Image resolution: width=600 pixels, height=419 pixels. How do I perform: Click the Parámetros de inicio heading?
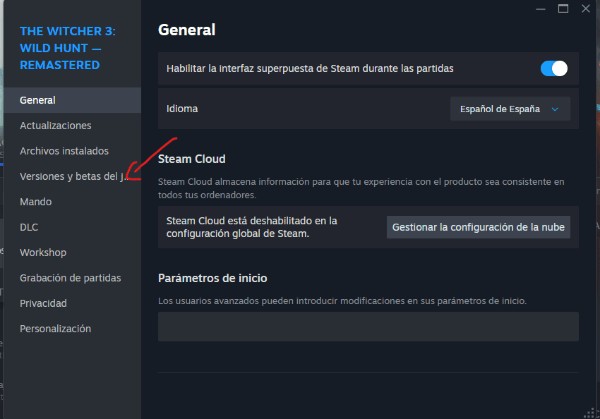click(x=212, y=278)
